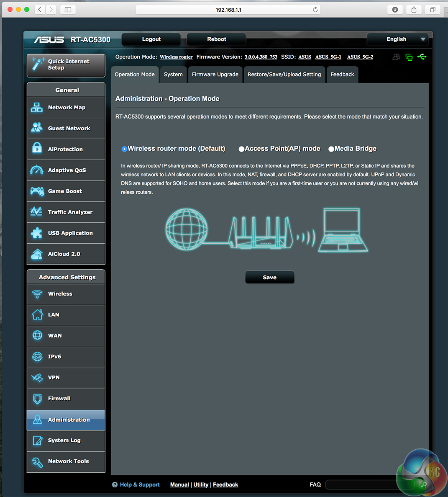Open the Network Tools page

[x=66, y=461]
